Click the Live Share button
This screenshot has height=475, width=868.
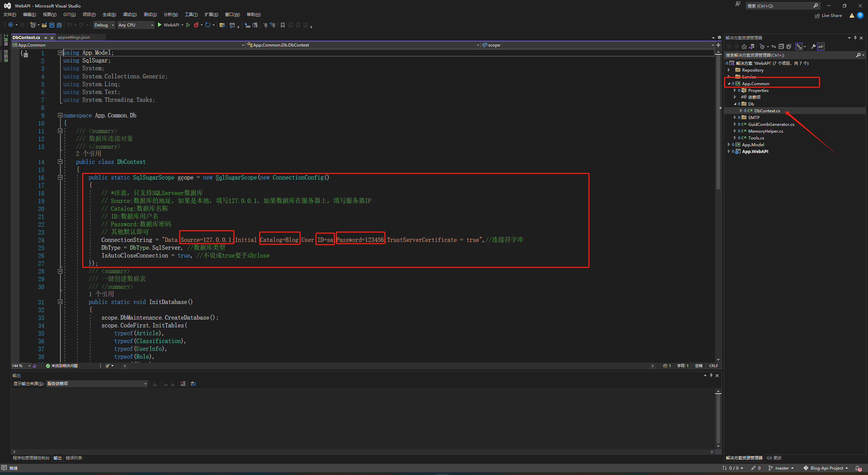point(828,16)
